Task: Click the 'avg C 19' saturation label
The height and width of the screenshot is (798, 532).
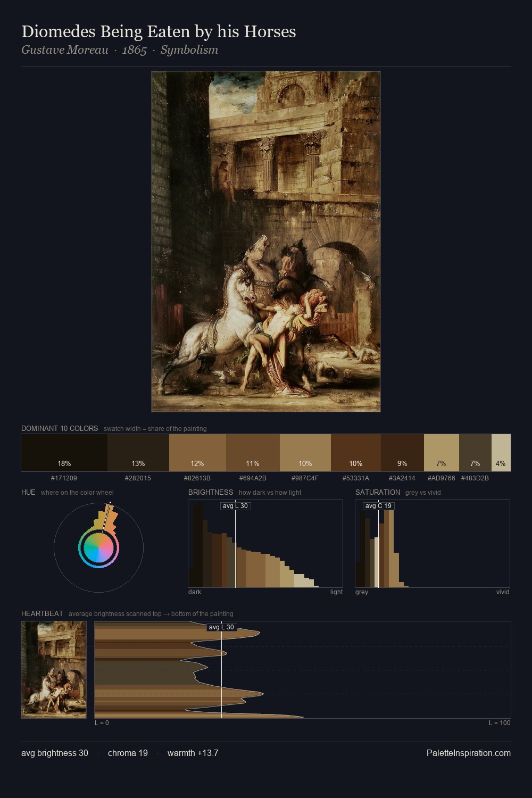Action: (x=378, y=506)
